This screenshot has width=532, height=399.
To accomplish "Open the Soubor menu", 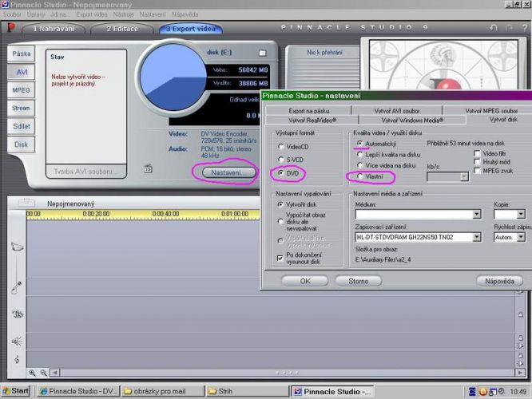I will (12, 14).
